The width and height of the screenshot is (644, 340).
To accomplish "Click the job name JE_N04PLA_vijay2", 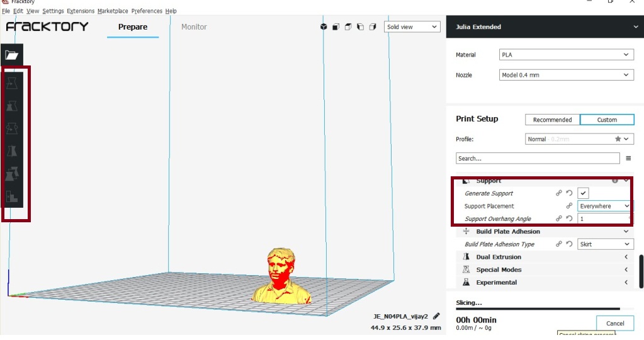I will 400,316.
